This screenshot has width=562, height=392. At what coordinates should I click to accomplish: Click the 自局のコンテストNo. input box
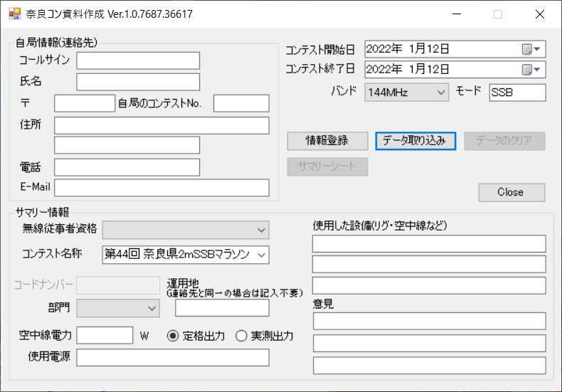(x=241, y=103)
